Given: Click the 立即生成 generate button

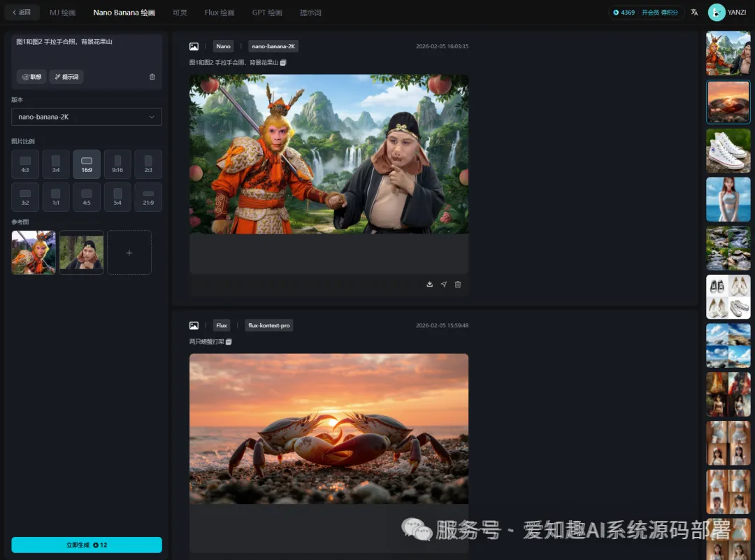Looking at the screenshot, I should [87, 545].
